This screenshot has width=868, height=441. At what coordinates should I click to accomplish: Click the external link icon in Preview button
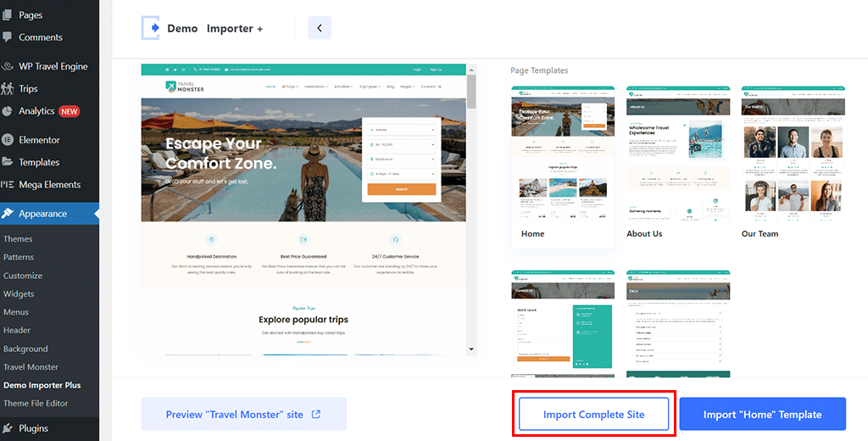pos(316,414)
